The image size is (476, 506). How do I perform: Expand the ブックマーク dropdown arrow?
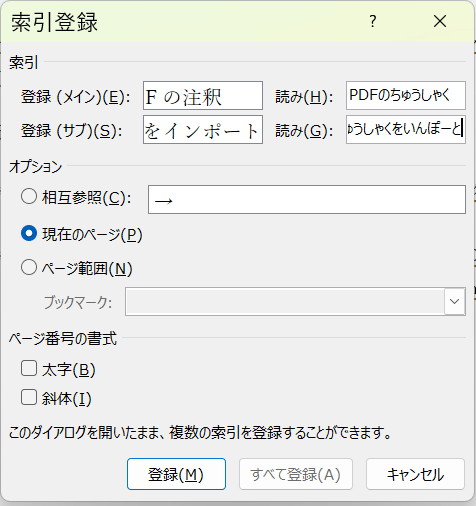[x=454, y=302]
